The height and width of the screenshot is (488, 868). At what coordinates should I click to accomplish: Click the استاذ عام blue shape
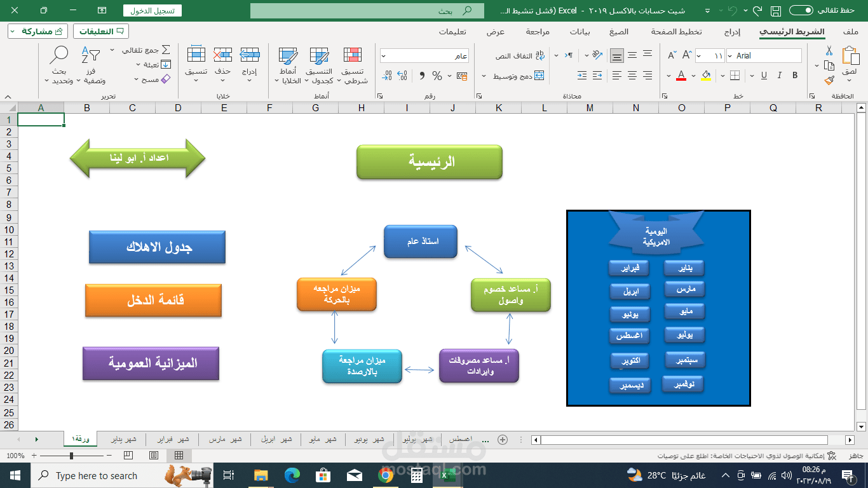[421, 241]
